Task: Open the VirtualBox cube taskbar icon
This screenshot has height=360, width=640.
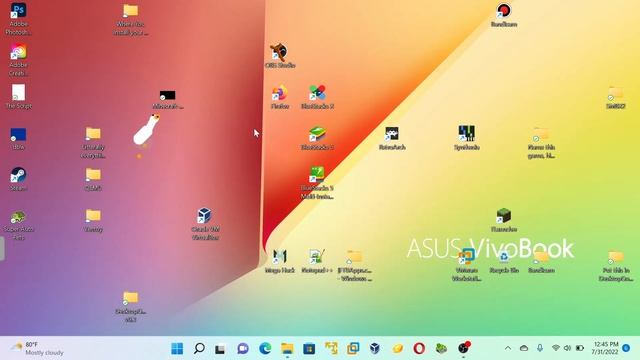Action: (x=375, y=349)
